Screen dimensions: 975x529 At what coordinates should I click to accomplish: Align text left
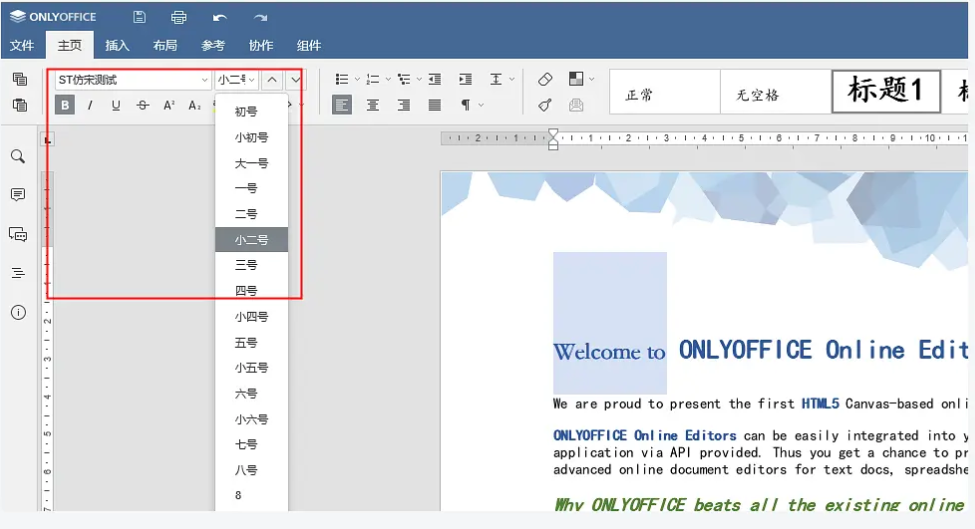341,105
